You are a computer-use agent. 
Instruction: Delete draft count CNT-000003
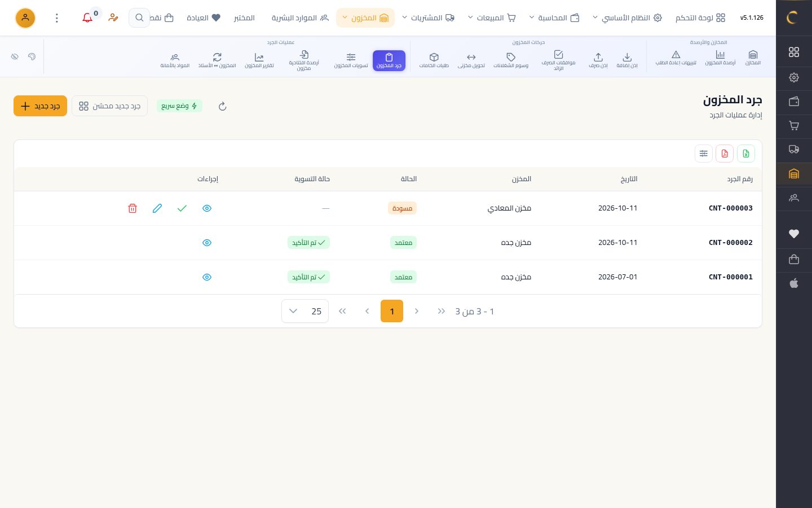pos(133,208)
